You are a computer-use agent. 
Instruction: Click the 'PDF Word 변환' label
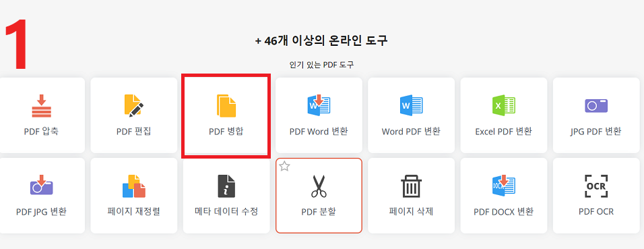(319, 132)
